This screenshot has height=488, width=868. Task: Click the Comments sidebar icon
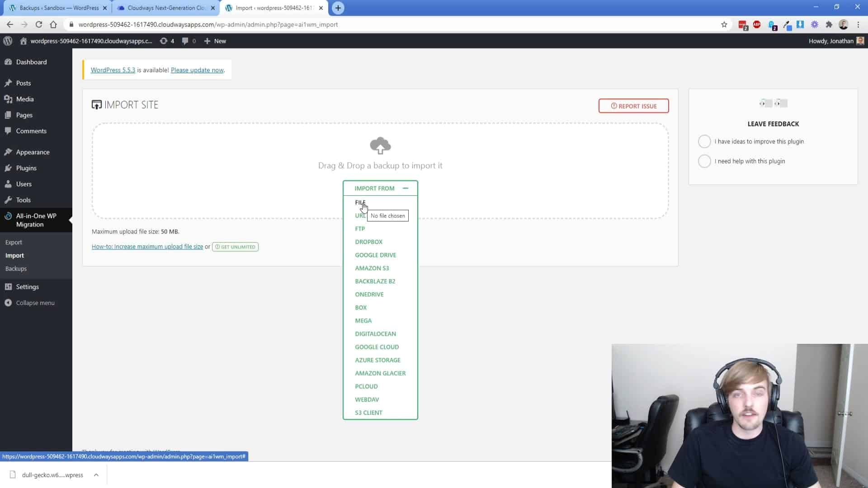click(8, 131)
